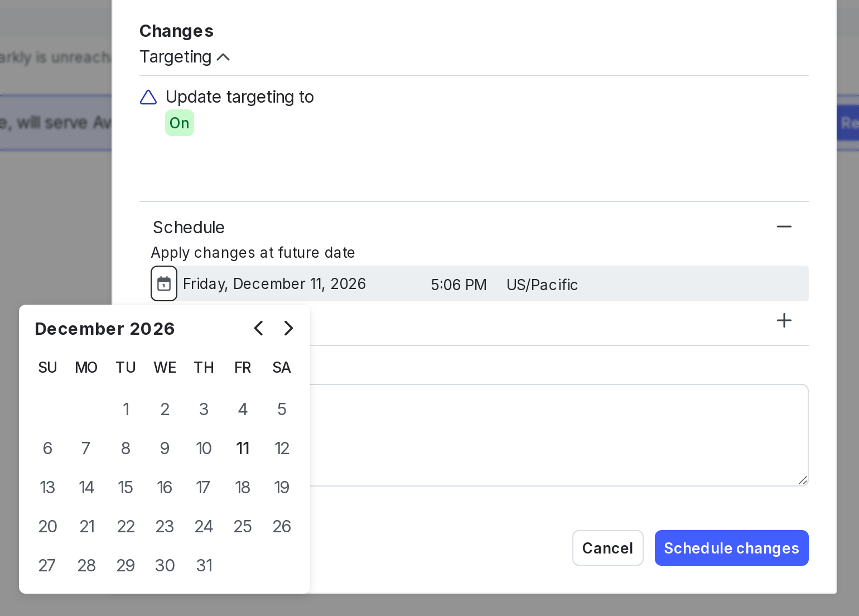859x616 pixels.
Task: Select December 20 in calendar
Action: coord(48,527)
